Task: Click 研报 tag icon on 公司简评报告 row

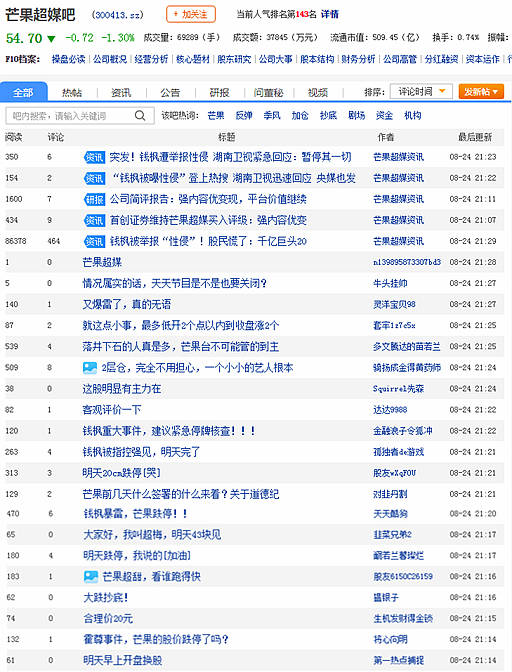Action: coord(94,199)
